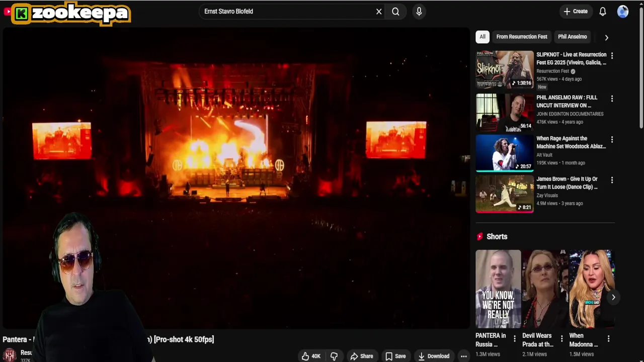The image size is (644, 362).
Task: Open the SLIPKNOT Live at Resurrection Fest title
Action: click(572, 58)
